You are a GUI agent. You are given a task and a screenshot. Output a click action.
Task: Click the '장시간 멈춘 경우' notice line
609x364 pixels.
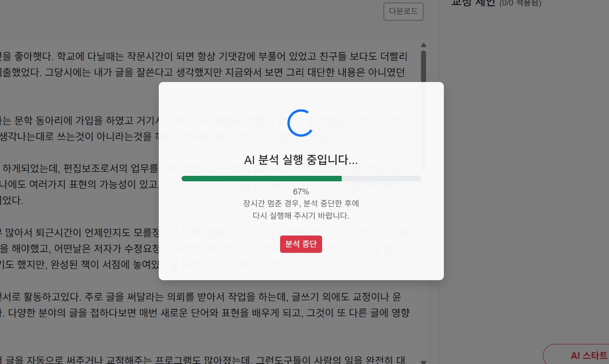(301, 203)
